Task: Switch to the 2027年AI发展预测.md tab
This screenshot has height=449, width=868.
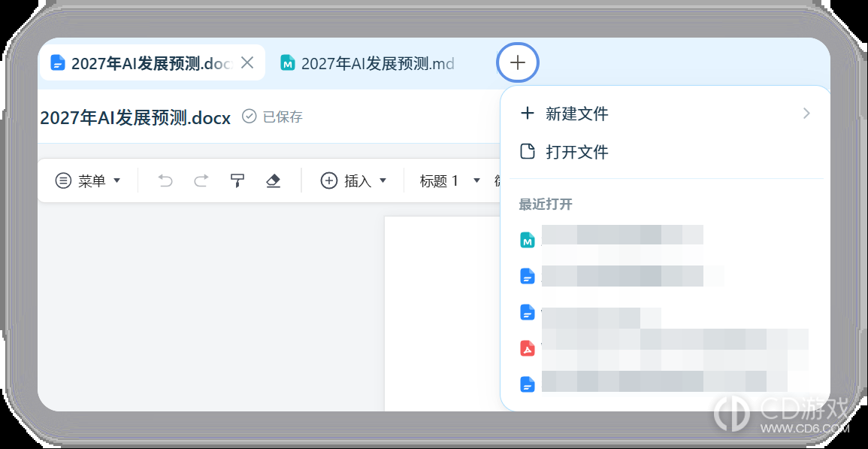Action: click(x=367, y=64)
